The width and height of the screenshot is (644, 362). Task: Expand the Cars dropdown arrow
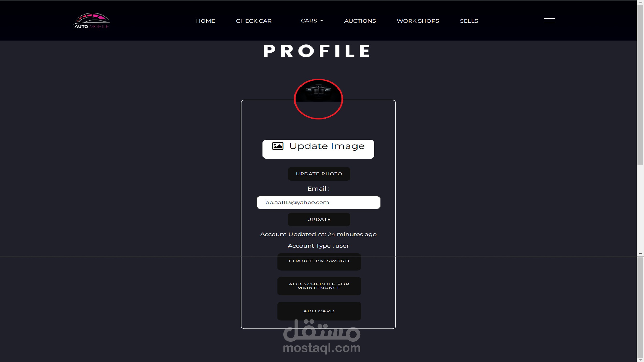[x=321, y=21]
